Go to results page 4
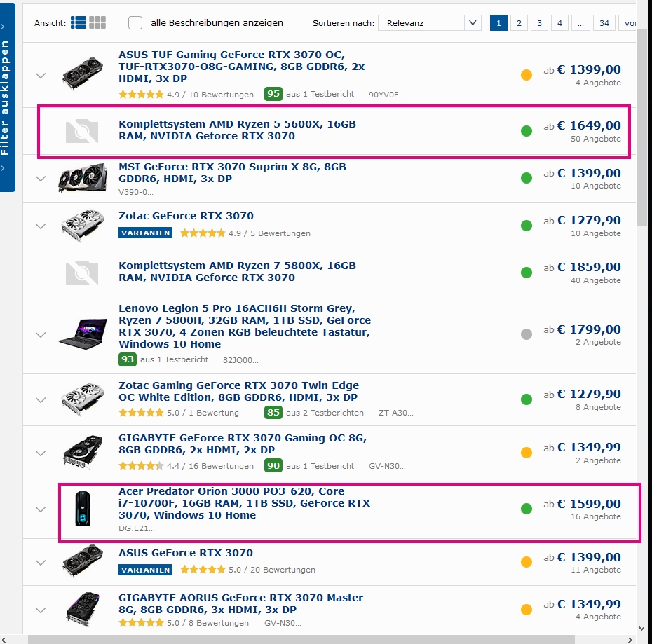The width and height of the screenshot is (652, 644). click(x=559, y=23)
